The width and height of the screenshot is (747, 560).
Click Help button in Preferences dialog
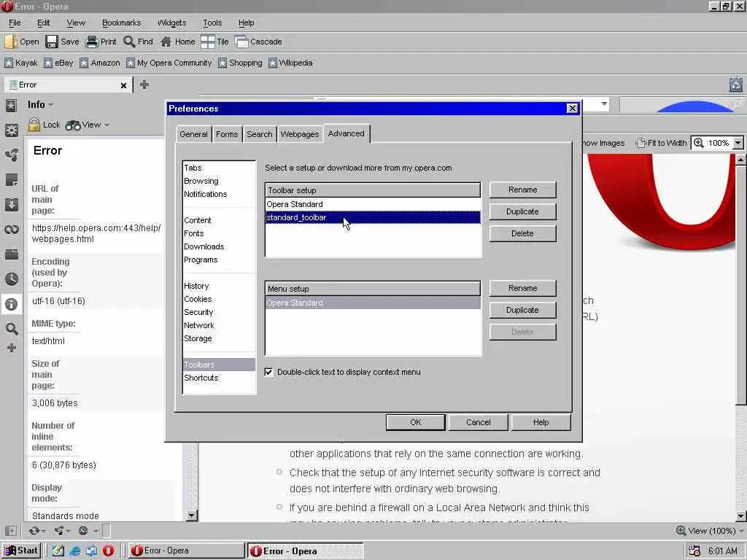tap(541, 422)
